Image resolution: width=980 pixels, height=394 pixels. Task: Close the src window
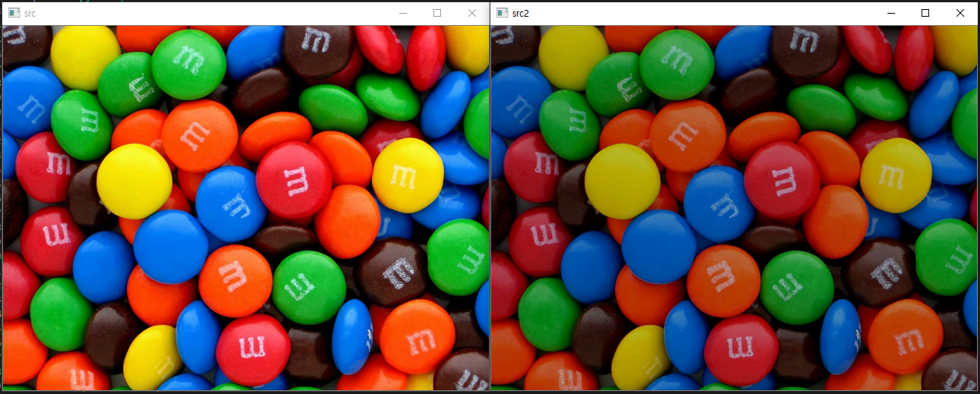point(472,13)
